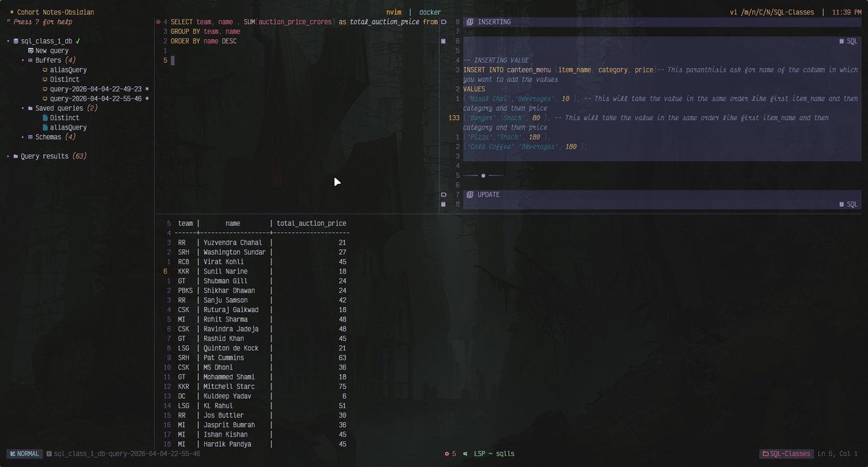
Task: Click the vi /m/n/C/N/SQL-Classes path text
Action: click(x=772, y=12)
